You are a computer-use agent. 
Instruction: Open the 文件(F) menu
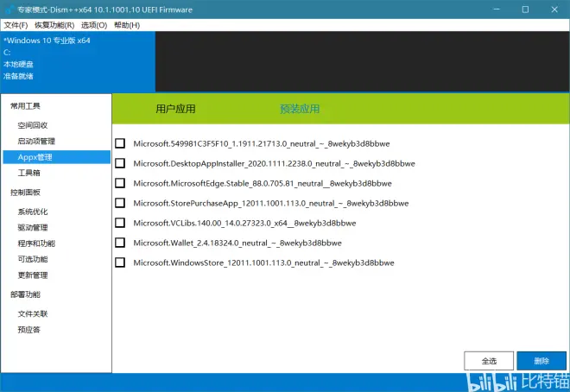(x=16, y=25)
